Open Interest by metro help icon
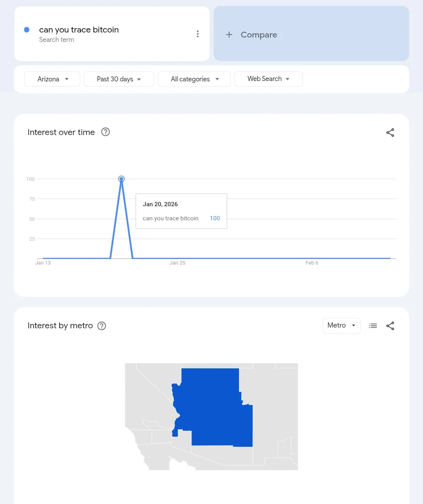The height and width of the screenshot is (504, 423). [x=102, y=326]
